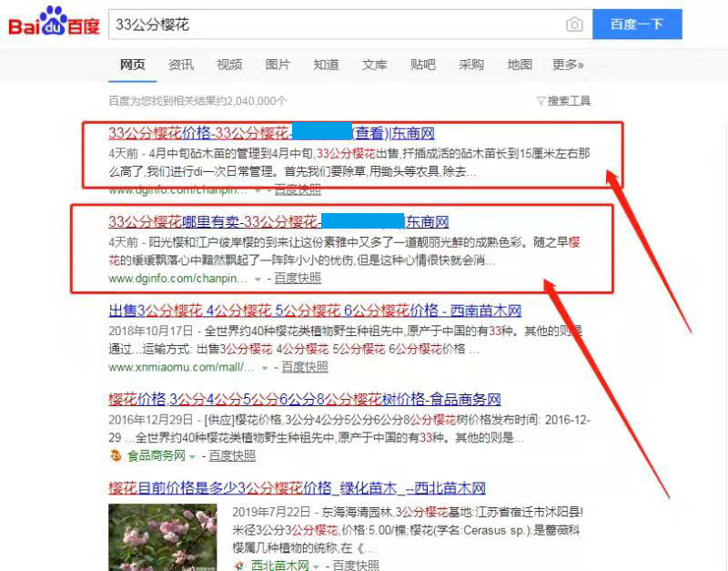The height and width of the screenshot is (571, 728).
Task: Open result titled 33公分樱花价格 东商网
Action: tap(271, 133)
